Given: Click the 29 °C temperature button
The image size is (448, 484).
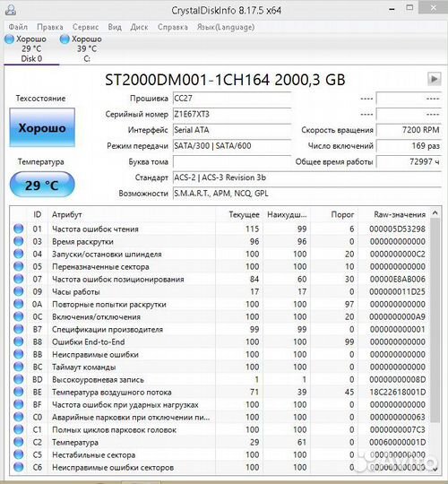Looking at the screenshot, I should (42, 185).
